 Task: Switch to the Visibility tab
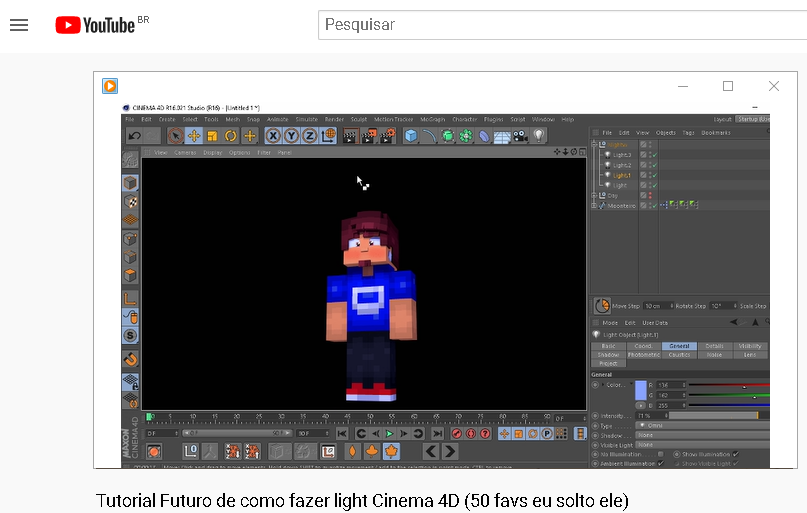750,346
